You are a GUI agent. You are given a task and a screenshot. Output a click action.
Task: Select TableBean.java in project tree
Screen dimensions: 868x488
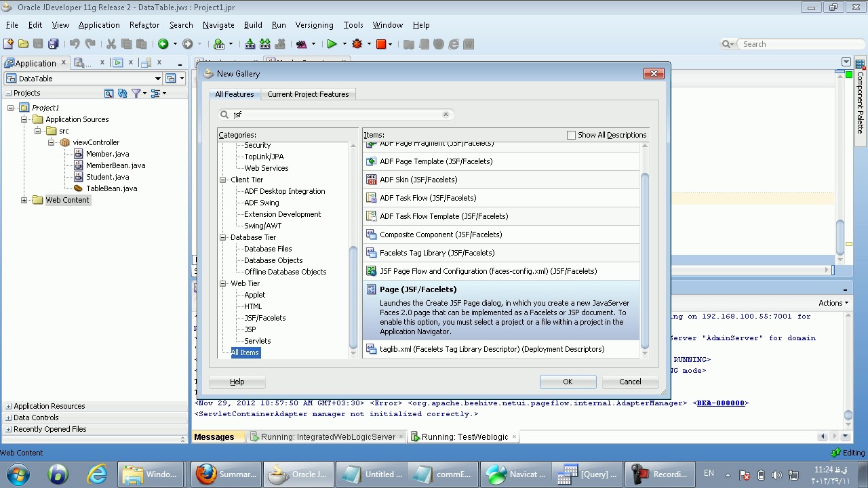tap(111, 188)
